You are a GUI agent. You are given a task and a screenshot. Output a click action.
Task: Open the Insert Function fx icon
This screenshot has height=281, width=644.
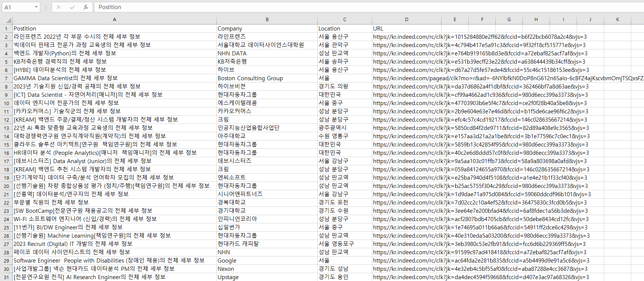click(86, 7)
